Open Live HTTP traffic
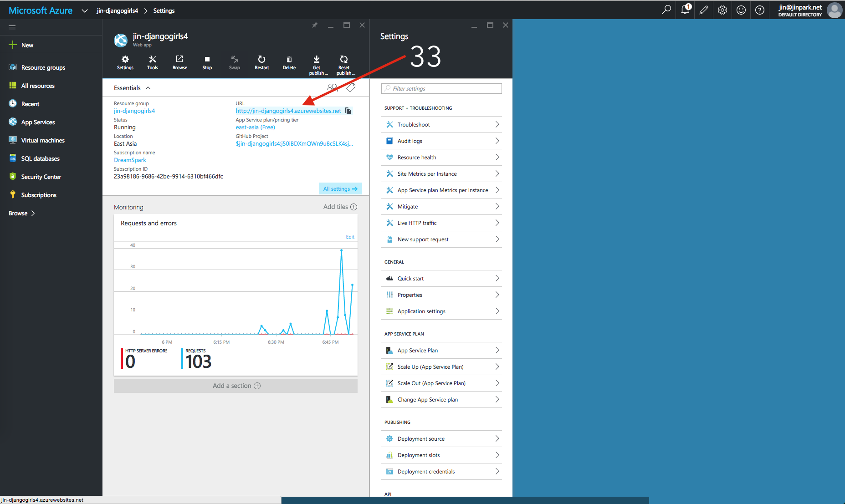The width and height of the screenshot is (845, 504). pos(441,223)
